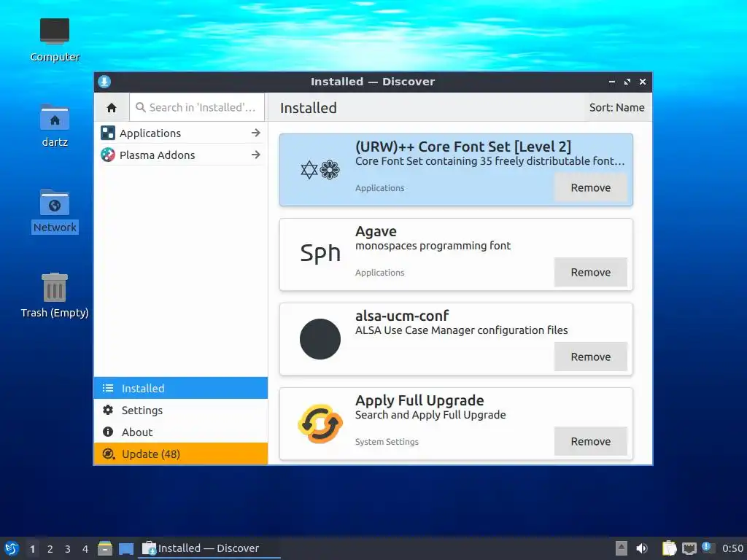Minimize the Discover window
This screenshot has width=747, height=560.
click(x=612, y=82)
